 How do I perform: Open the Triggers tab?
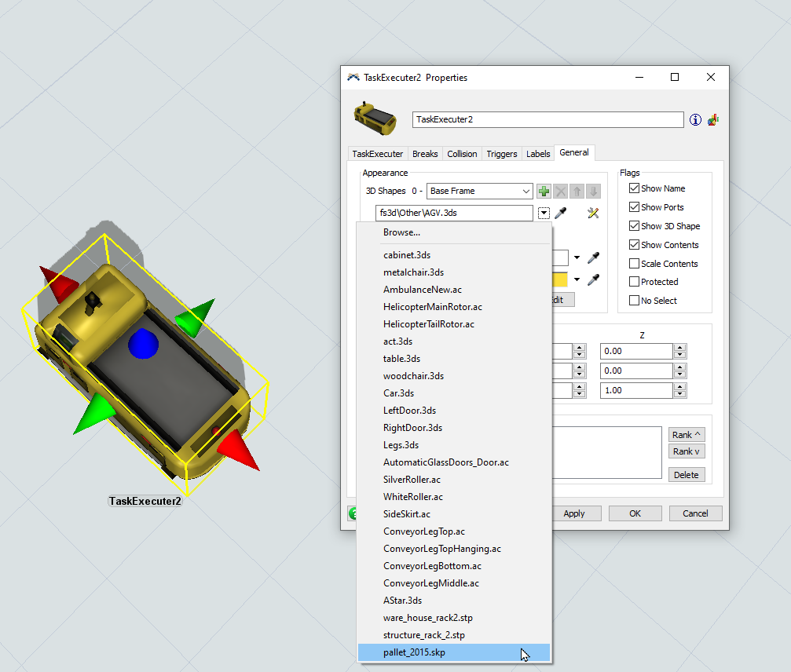tap(501, 154)
